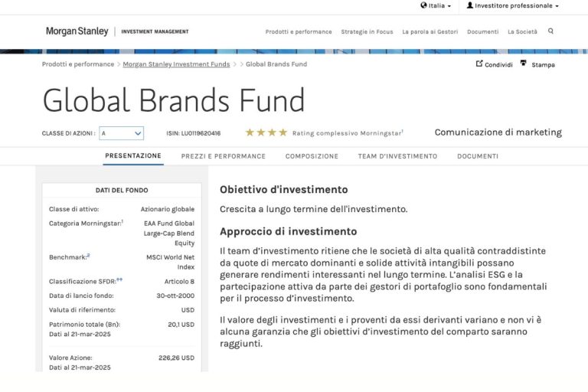Click footnote 2 beside Benchmark
The width and height of the screenshot is (588, 392).
[x=89, y=256]
